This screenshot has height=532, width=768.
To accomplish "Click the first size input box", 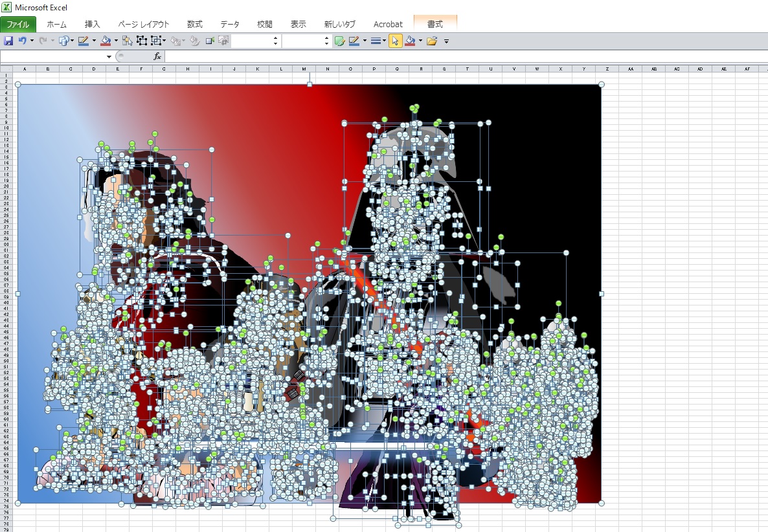I will [x=251, y=41].
